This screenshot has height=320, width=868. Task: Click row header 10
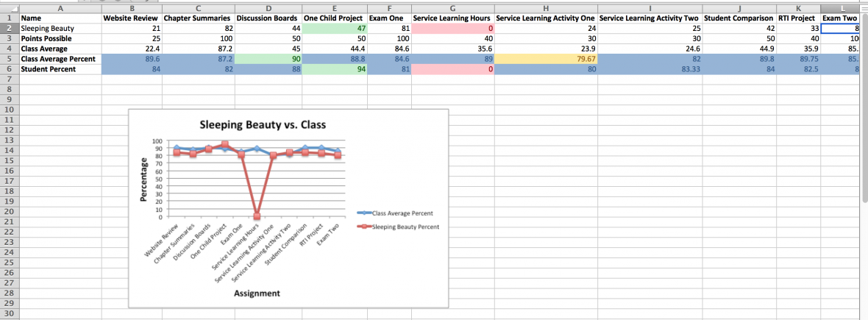point(9,110)
